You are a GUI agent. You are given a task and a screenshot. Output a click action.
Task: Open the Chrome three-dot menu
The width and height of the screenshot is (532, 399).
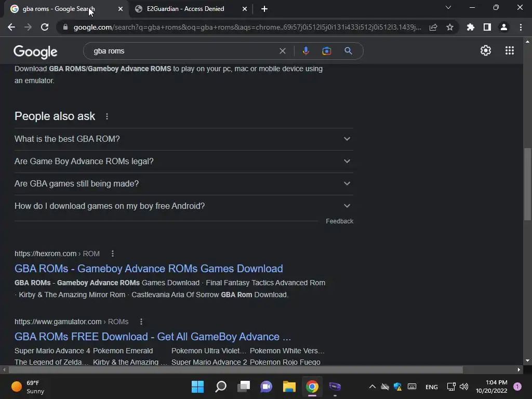click(x=521, y=27)
